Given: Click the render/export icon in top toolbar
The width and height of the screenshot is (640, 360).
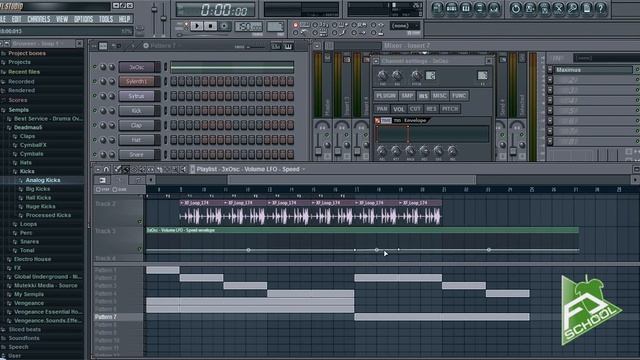Looking at the screenshot, I should coord(544,8).
